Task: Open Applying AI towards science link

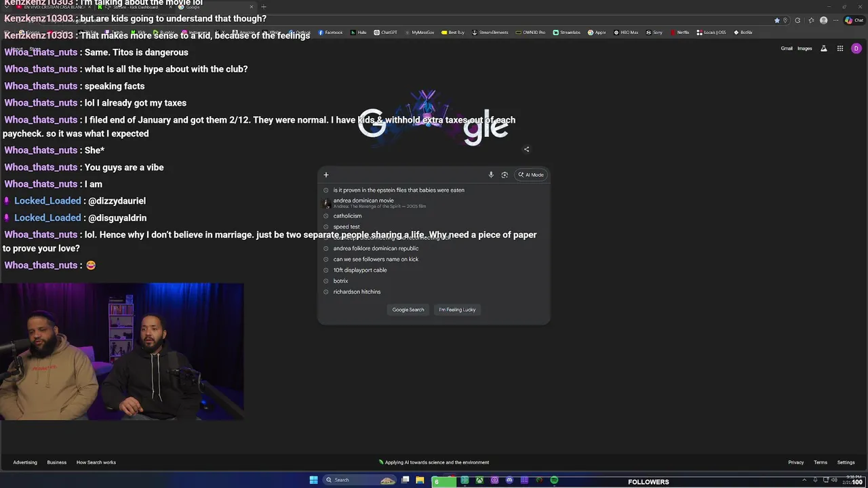Action: click(434, 462)
